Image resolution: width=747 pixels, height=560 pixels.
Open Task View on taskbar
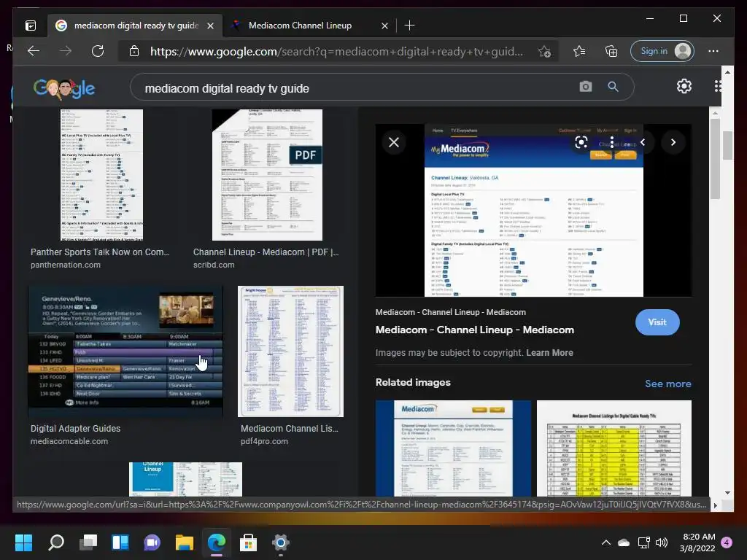88,542
